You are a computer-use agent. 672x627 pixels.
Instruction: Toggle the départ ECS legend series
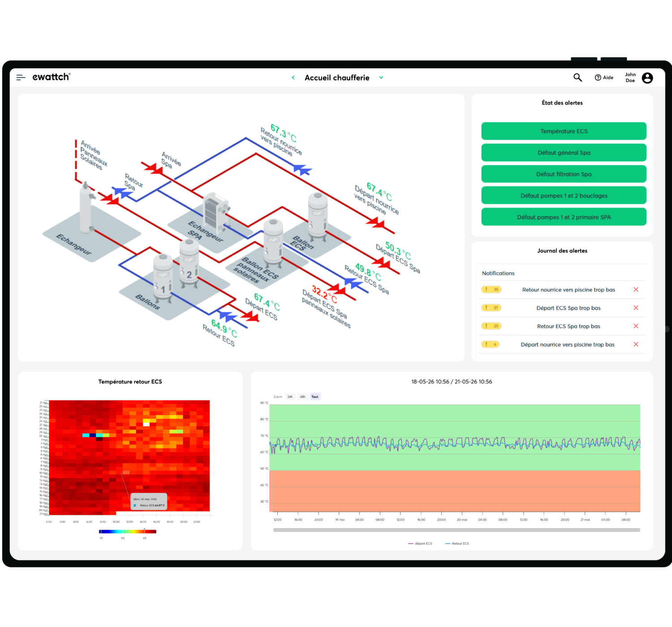click(420, 544)
